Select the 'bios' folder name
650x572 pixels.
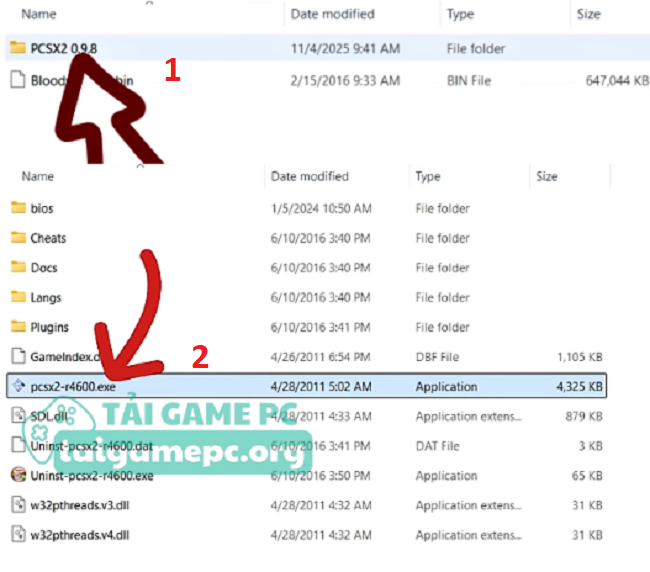(x=42, y=208)
